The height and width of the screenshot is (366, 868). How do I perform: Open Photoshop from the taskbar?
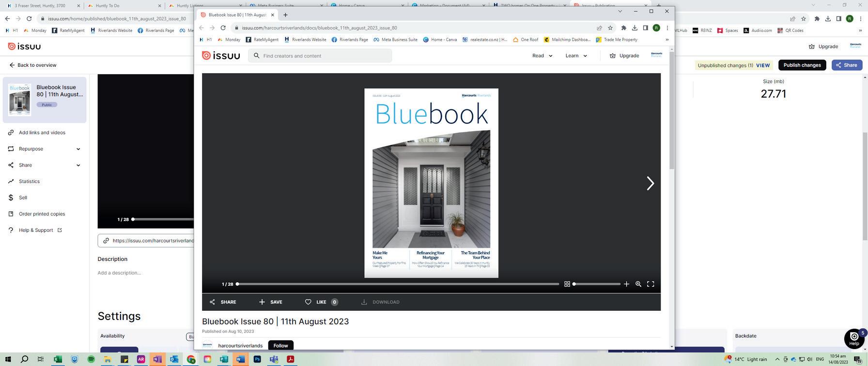[x=257, y=359]
